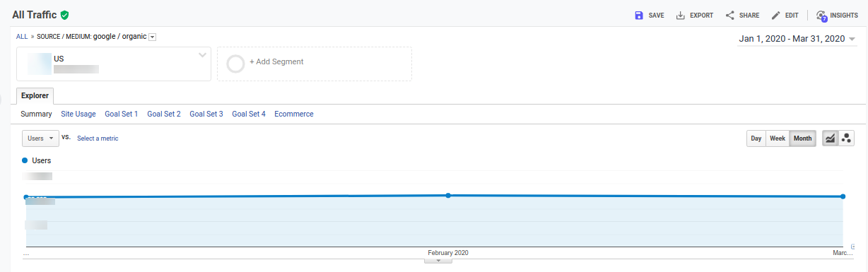
Task: Click the Edit pencil icon
Action: click(776, 15)
